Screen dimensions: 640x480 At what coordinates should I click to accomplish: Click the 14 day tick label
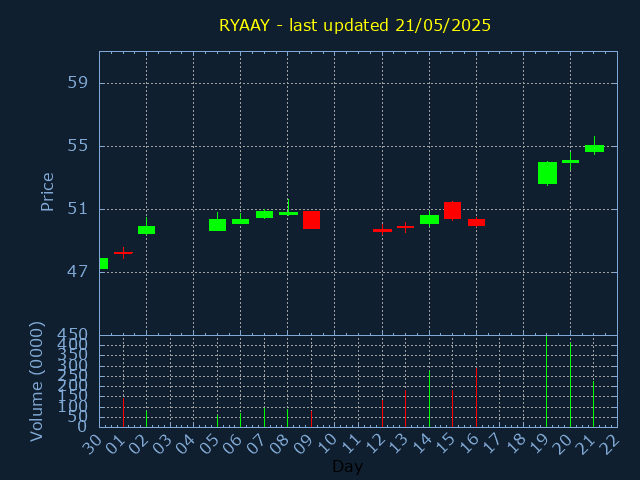[422, 444]
